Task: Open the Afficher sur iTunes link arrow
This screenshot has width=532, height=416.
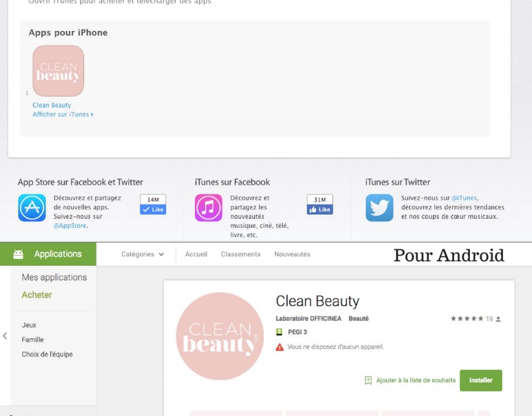Action: (92, 114)
